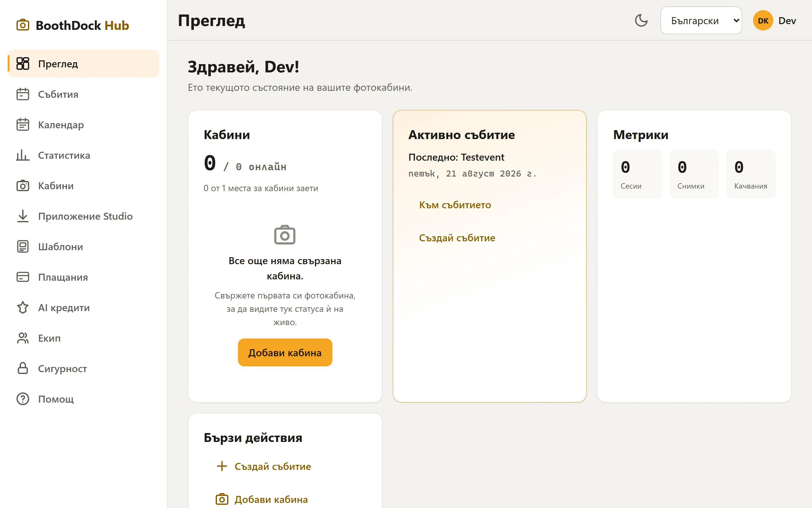The height and width of the screenshot is (508, 812).
Task: Click the Преглед dashboard grid icon
Action: [23, 63]
